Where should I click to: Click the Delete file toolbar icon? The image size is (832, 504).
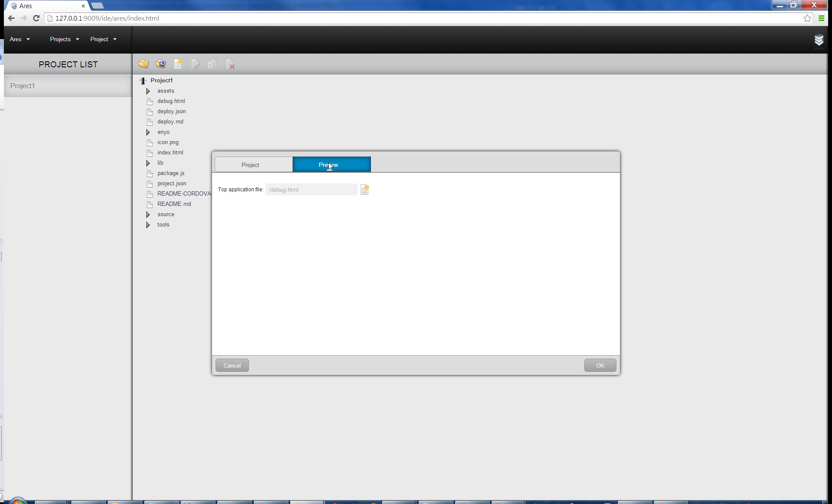click(230, 64)
